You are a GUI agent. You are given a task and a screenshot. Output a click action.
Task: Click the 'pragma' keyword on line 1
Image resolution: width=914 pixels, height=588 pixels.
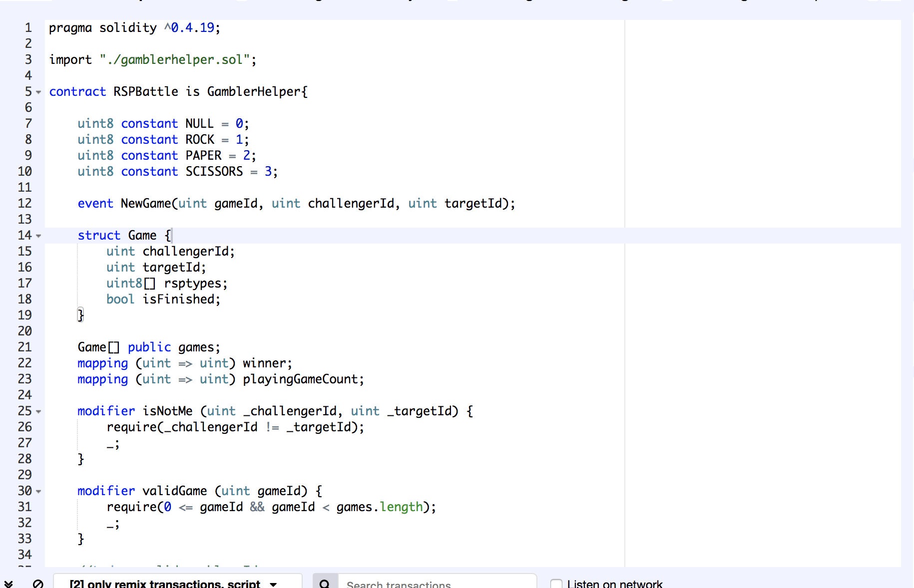pyautogui.click(x=70, y=28)
